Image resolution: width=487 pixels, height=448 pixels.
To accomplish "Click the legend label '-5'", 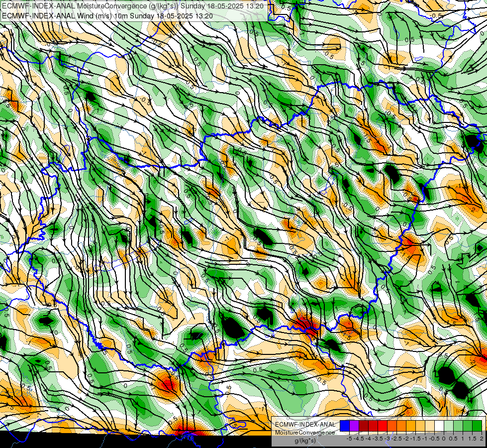I will [349, 439].
